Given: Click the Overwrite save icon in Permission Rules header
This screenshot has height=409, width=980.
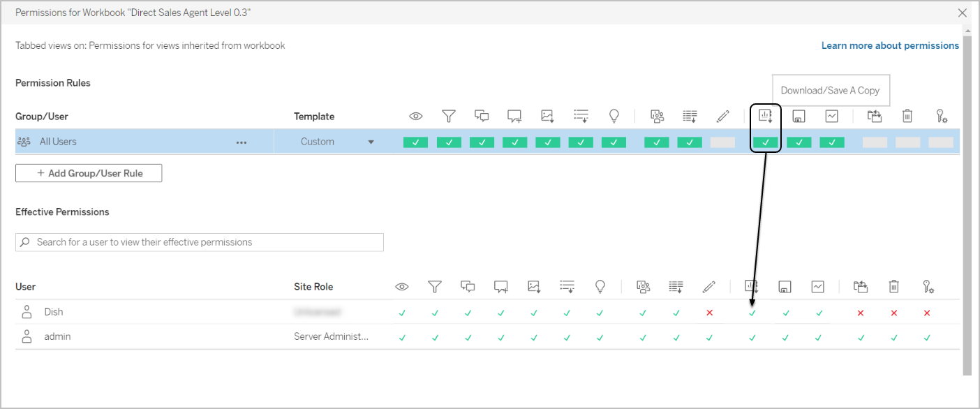Looking at the screenshot, I should pos(799,117).
